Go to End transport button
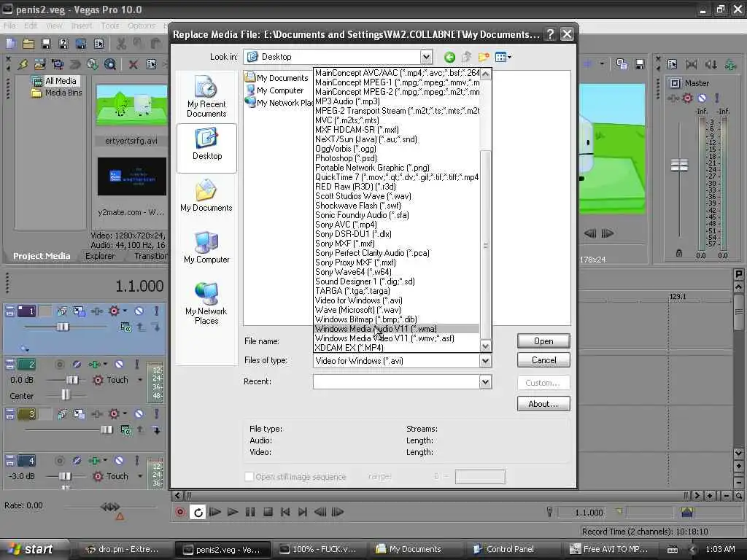Screen dimensions: 747x560 302,512
